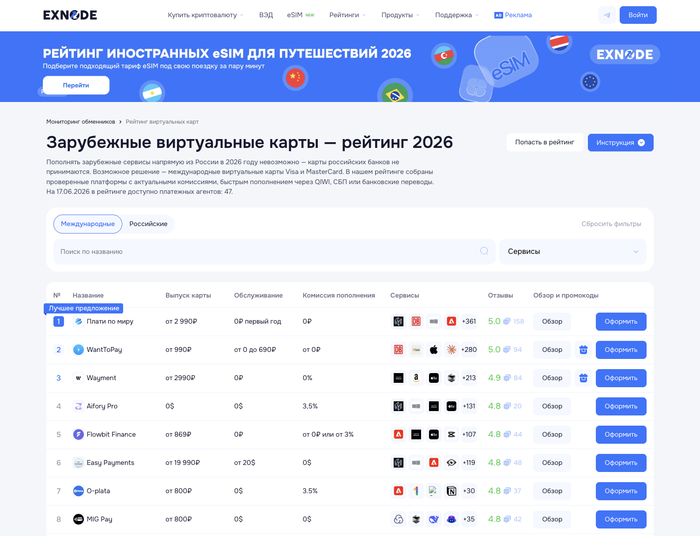Click the 4.9 rating in Wayment row
Screen dimensions: 700x536
494,378
